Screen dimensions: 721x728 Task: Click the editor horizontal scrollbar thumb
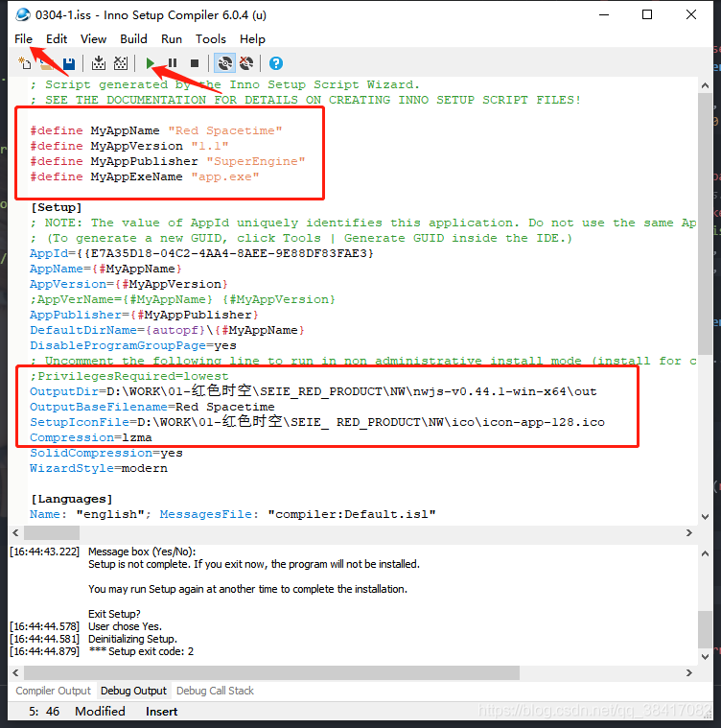(52, 533)
